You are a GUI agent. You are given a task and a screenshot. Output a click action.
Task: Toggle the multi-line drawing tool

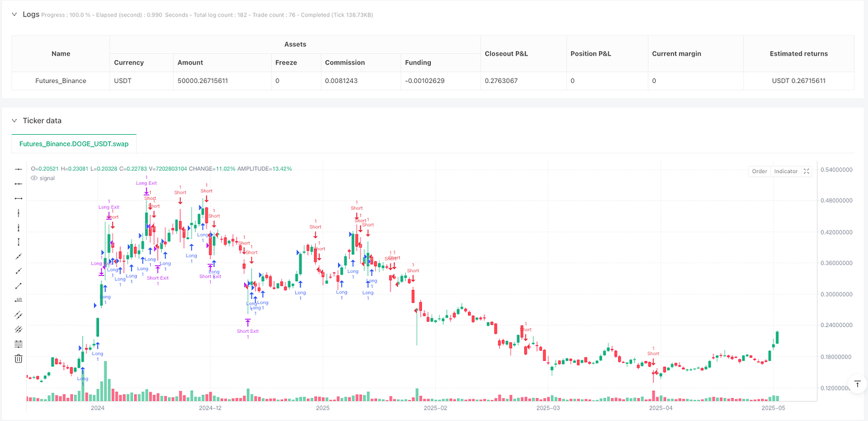(x=18, y=330)
